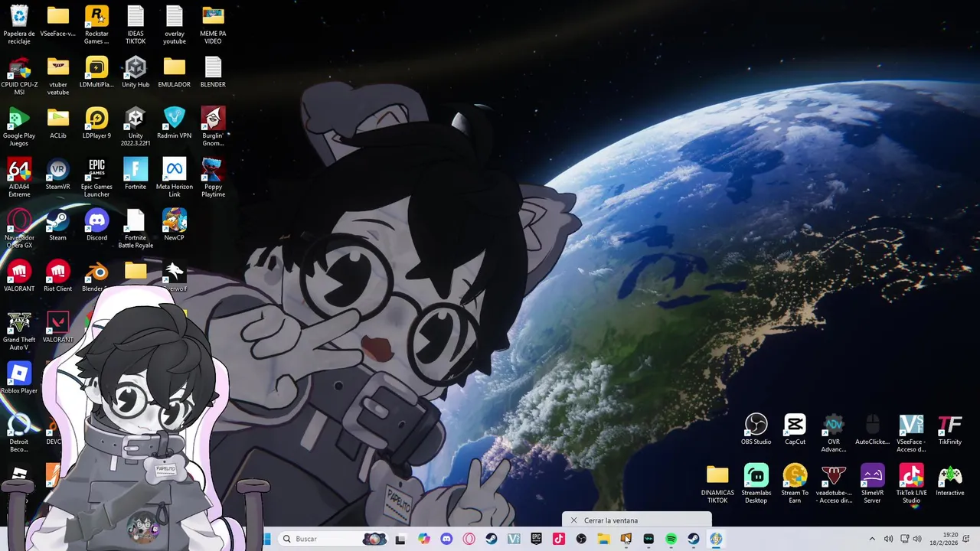Launch Epic Games Launcher desktop shortcut
The width and height of the screenshot is (980, 551).
(96, 178)
